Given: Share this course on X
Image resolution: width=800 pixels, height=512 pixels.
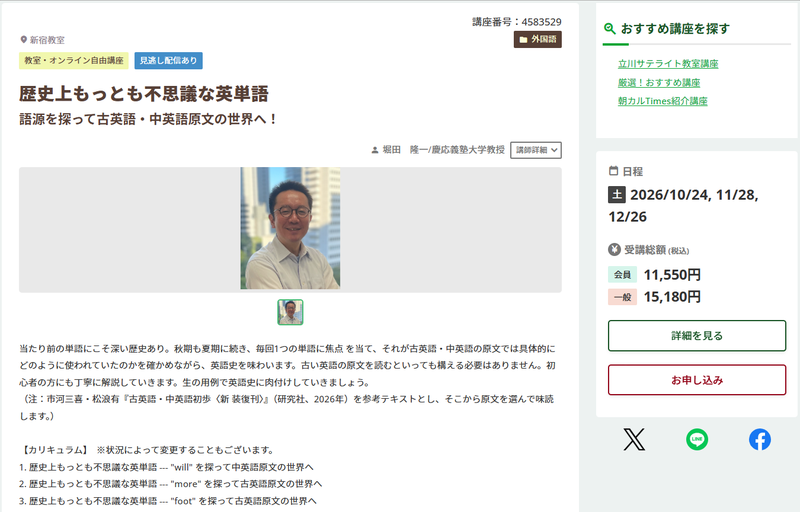Looking at the screenshot, I should tap(634, 440).
